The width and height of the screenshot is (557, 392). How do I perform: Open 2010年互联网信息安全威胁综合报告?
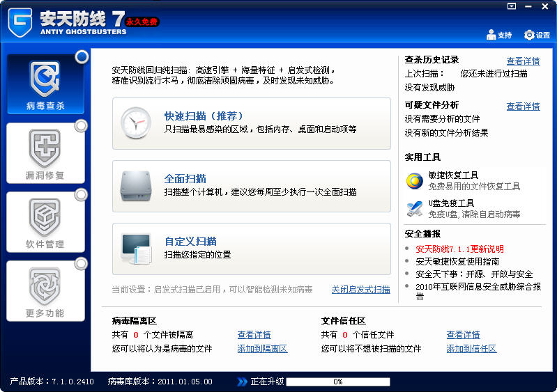[478, 291]
